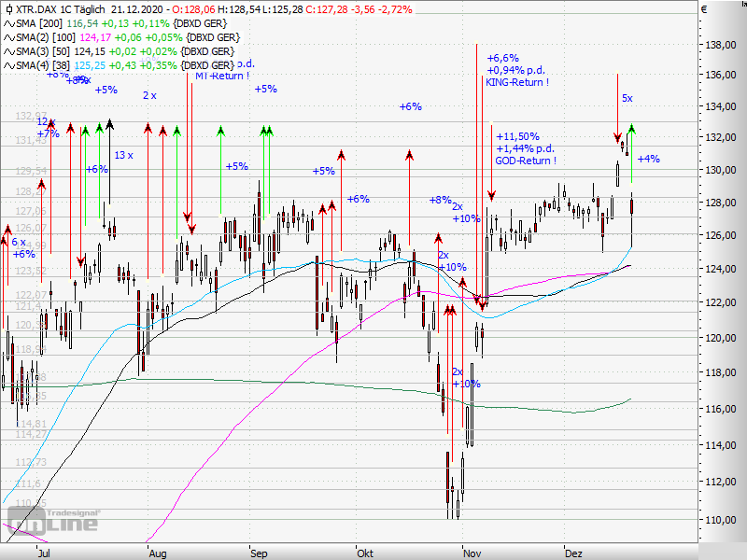Click the +7% annotation in July
This screenshot has height=560, width=747.
tap(49, 133)
